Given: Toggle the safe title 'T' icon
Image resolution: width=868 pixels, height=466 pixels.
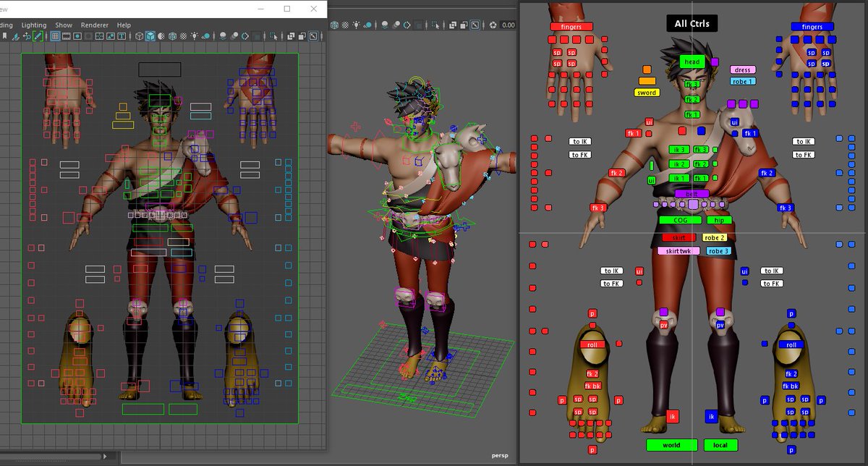Looking at the screenshot, I should [122, 36].
